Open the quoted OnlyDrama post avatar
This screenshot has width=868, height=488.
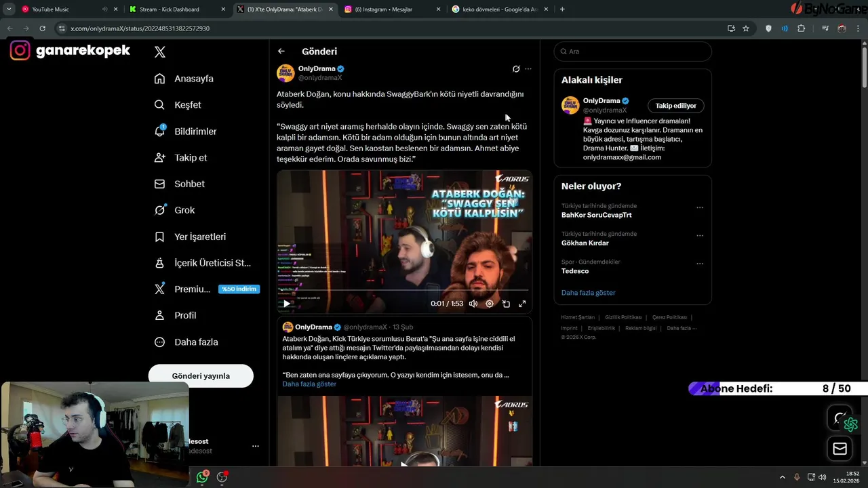(288, 327)
